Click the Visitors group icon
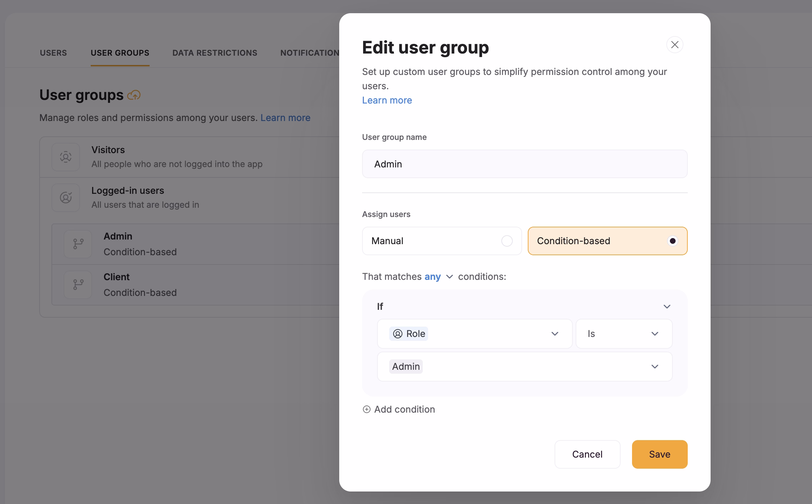Image resolution: width=812 pixels, height=504 pixels. 66,157
